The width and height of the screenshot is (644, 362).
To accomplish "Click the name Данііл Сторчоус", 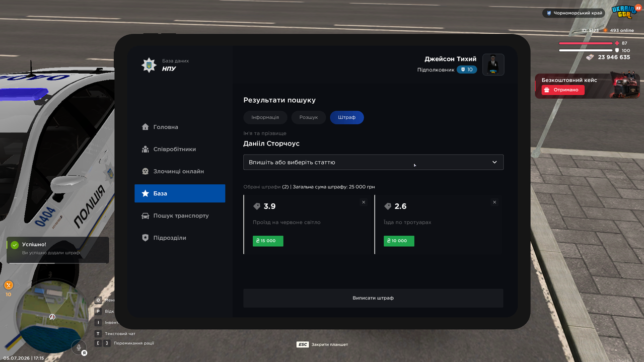I will point(271,143).
